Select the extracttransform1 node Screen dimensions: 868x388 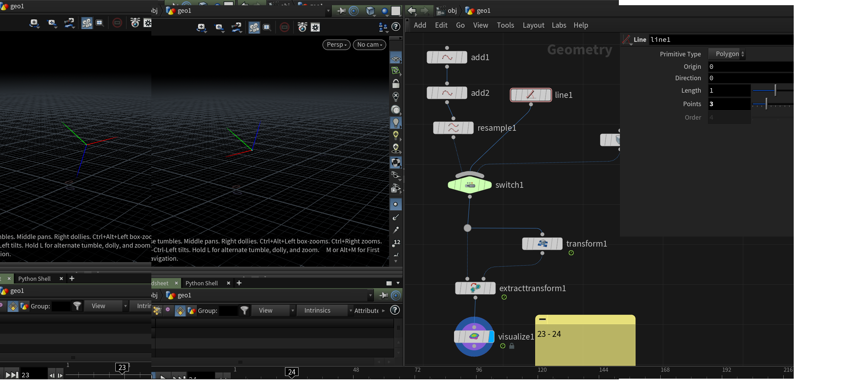coord(475,288)
